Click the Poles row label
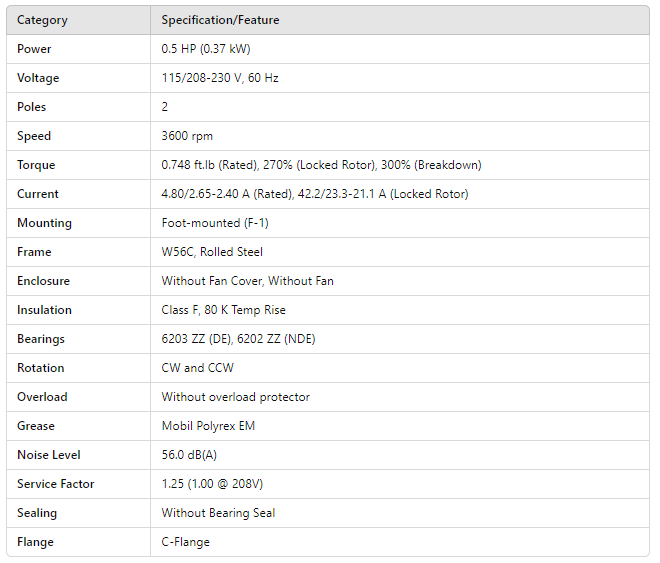This screenshot has height=563, width=660. pos(32,107)
